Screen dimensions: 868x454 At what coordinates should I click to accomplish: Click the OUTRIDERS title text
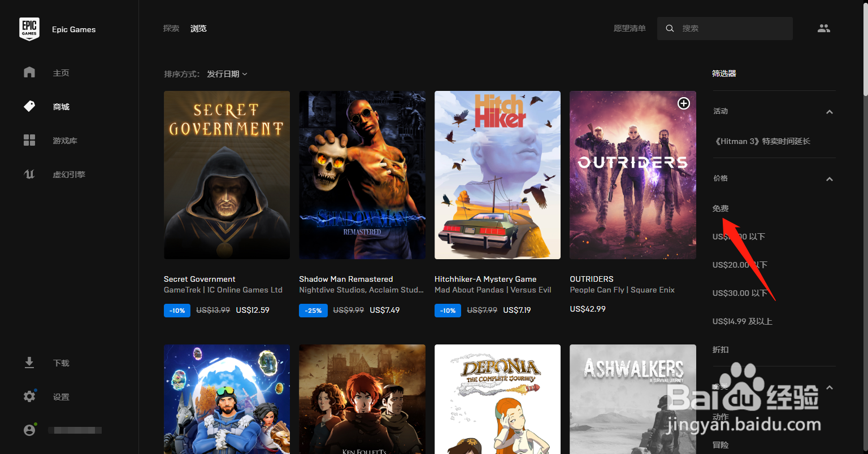[x=592, y=279]
